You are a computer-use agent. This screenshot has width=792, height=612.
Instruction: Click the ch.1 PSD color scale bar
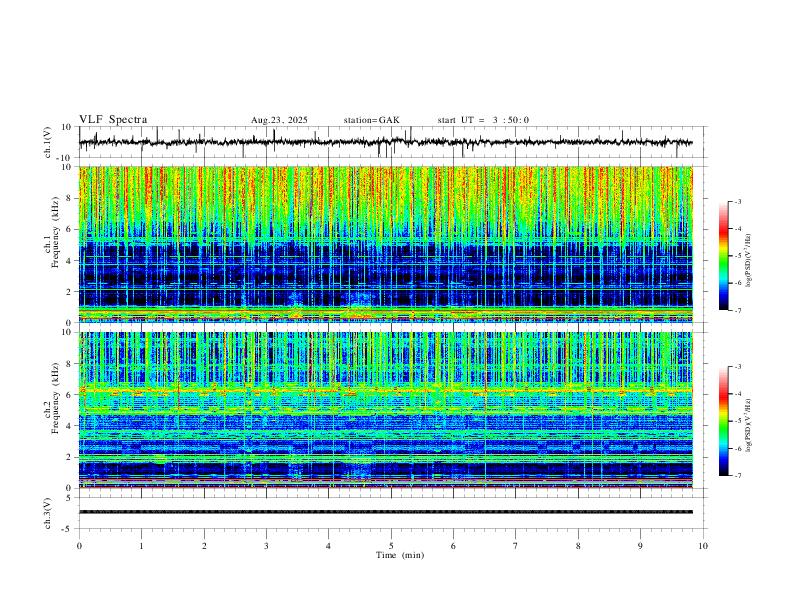pyautogui.click(x=724, y=256)
